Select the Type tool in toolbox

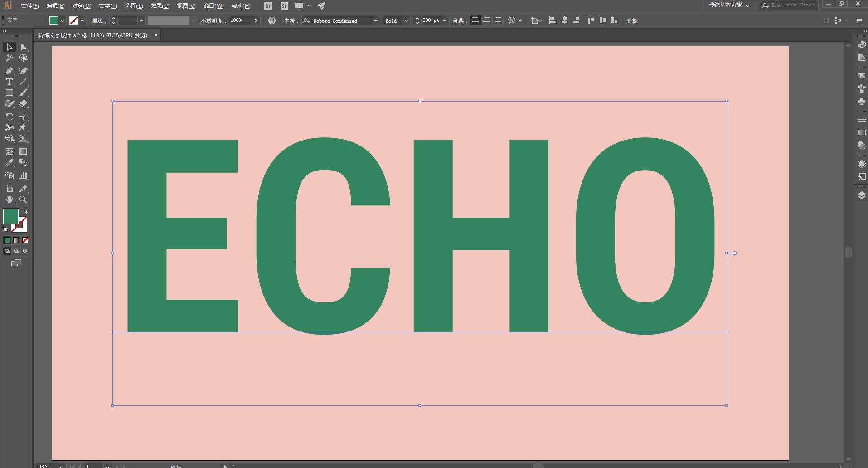pyautogui.click(x=9, y=82)
